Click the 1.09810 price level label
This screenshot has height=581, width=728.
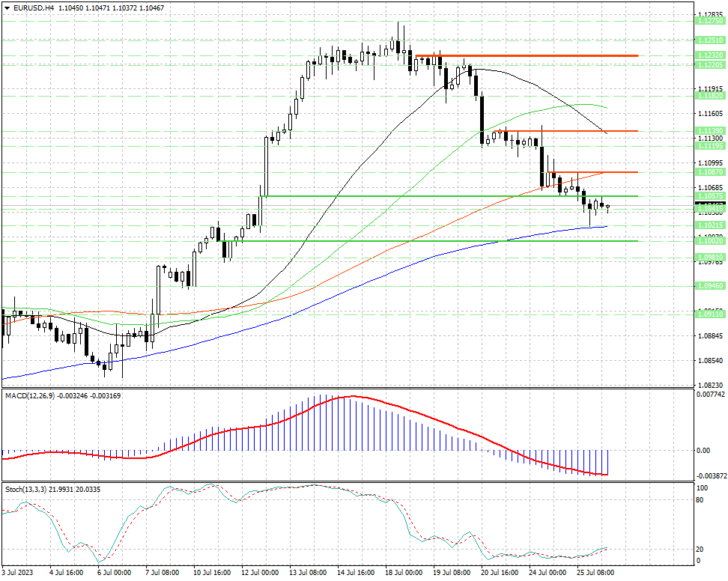(710, 257)
